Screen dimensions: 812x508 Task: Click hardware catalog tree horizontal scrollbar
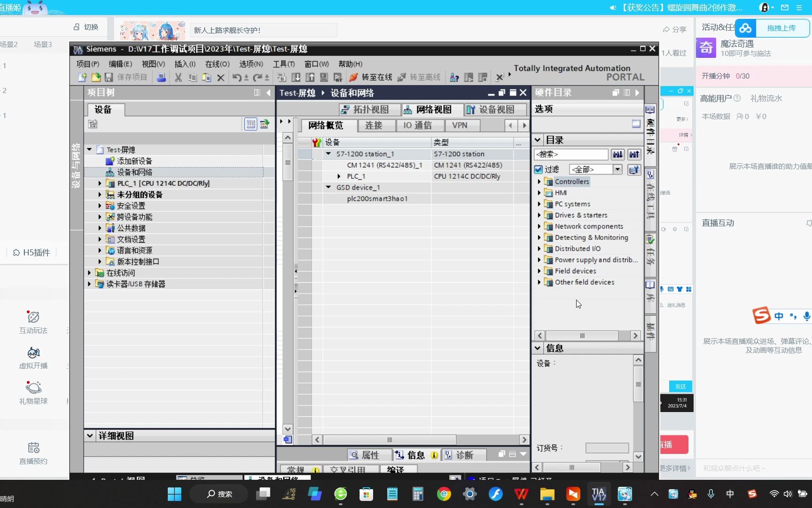point(582,335)
